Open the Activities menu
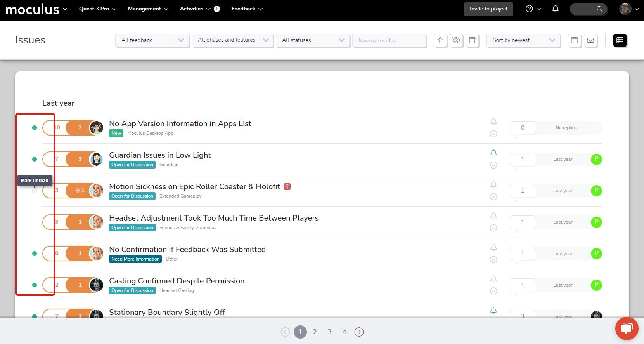 (x=195, y=9)
